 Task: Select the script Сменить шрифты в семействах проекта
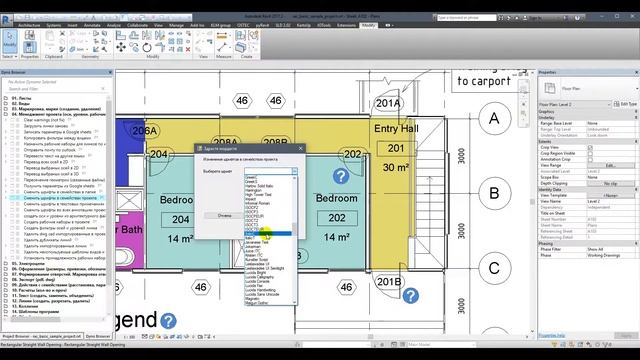[60, 198]
